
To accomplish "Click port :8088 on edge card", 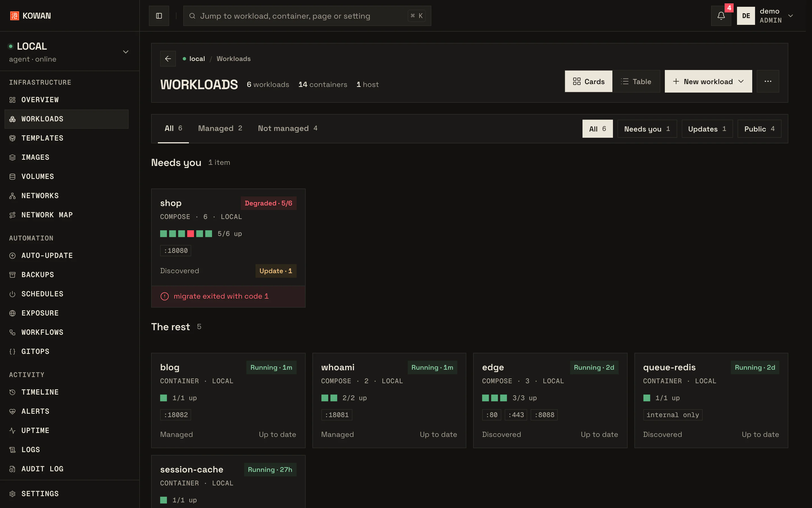I will click(x=544, y=415).
